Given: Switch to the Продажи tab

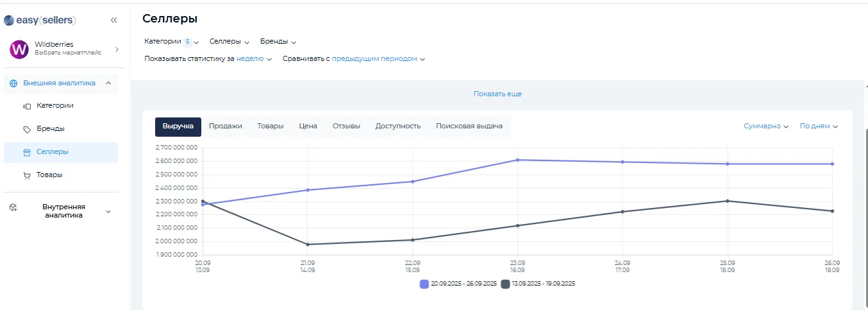Looking at the screenshot, I should [226, 126].
